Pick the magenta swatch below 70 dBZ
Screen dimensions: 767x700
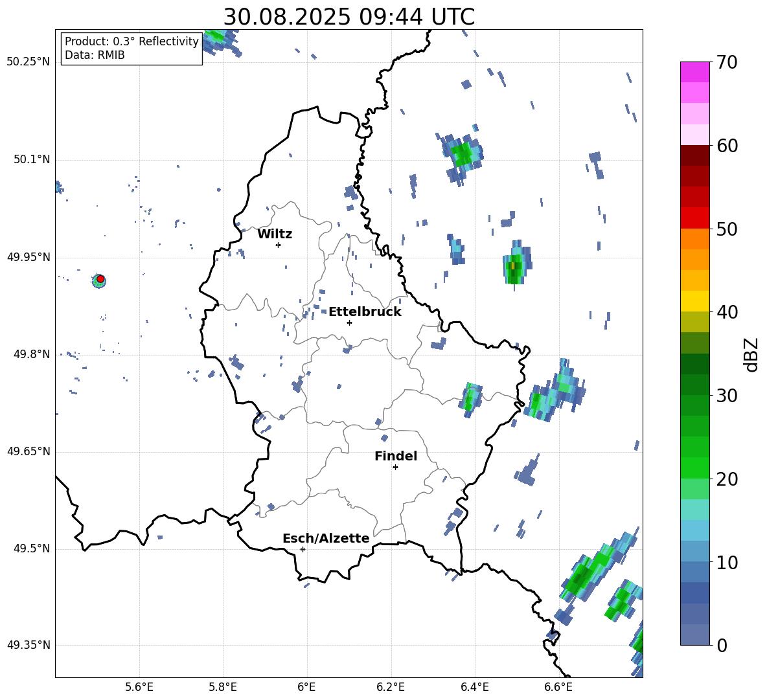click(694, 73)
